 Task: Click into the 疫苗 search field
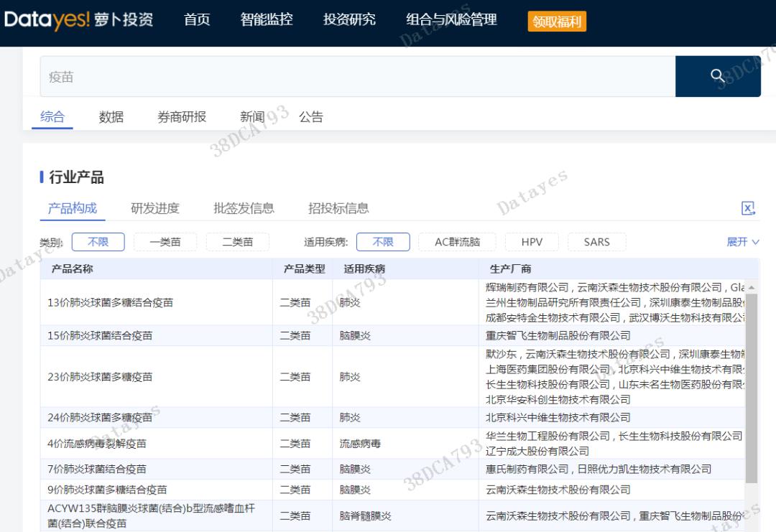tap(357, 77)
